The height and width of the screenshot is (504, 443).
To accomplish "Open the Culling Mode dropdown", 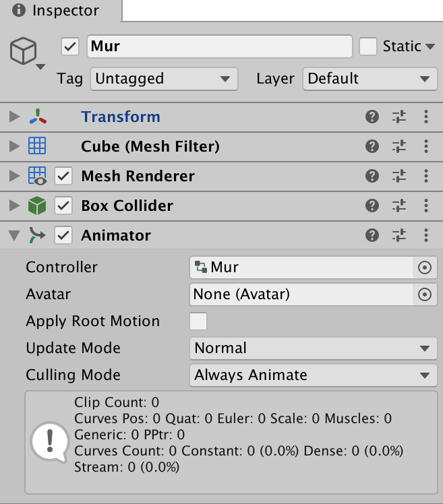I will coord(313,375).
